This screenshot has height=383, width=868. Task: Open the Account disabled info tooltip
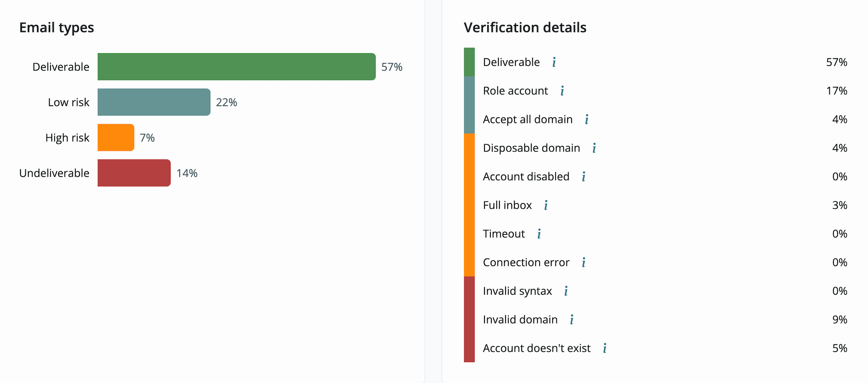coord(583,177)
